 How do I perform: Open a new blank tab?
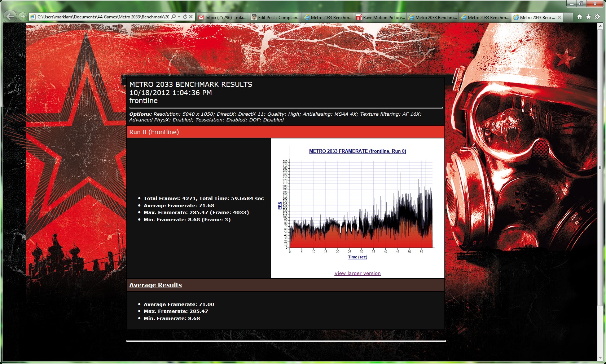568,17
